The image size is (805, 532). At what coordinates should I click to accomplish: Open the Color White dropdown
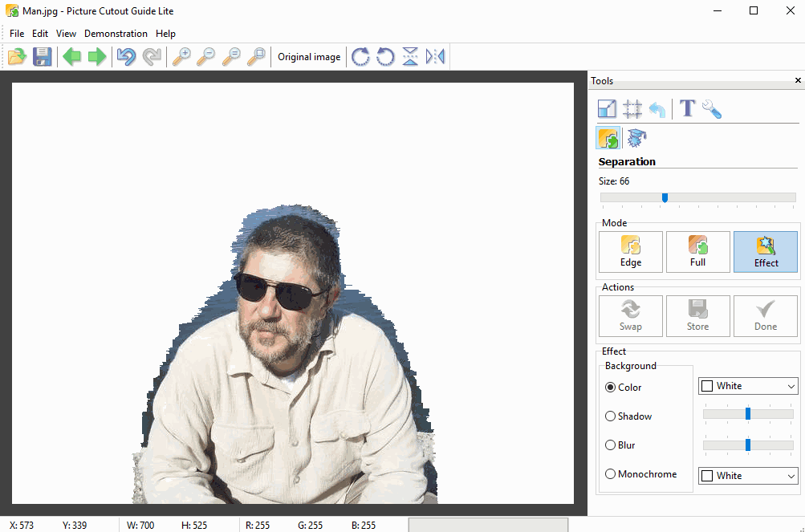point(748,386)
